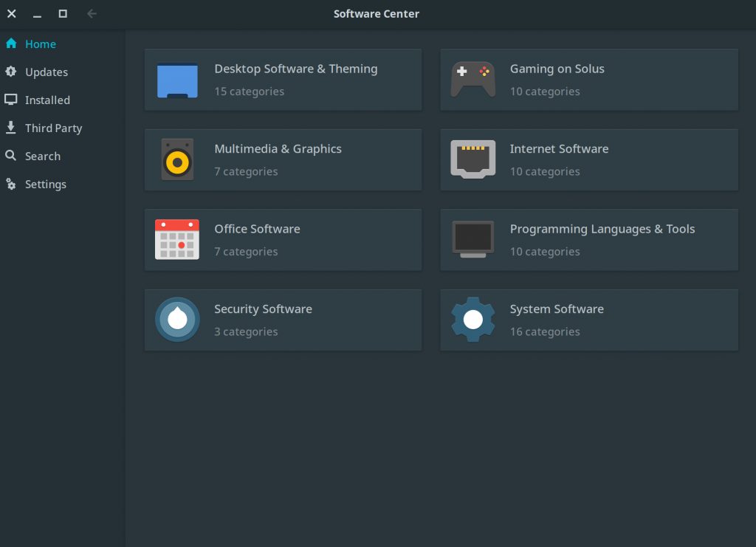The height and width of the screenshot is (547, 756).
Task: Click the speaker icon for Multimedia & Graphics
Action: 177,159
